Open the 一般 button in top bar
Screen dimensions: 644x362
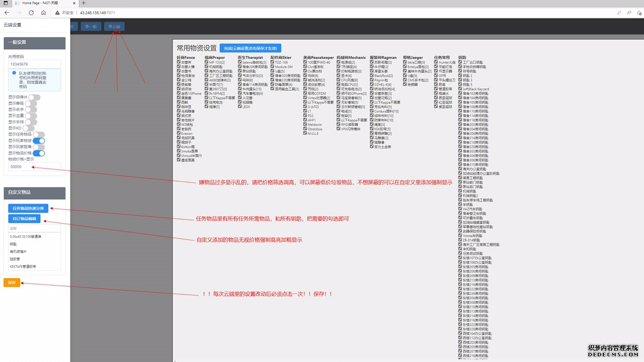coord(91,26)
